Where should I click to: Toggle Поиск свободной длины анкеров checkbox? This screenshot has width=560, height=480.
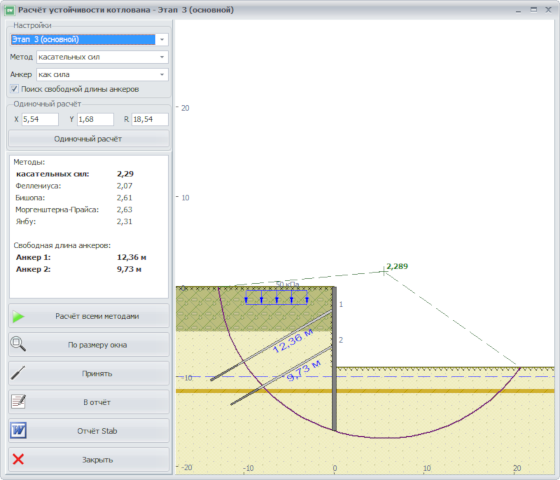tap(14, 89)
